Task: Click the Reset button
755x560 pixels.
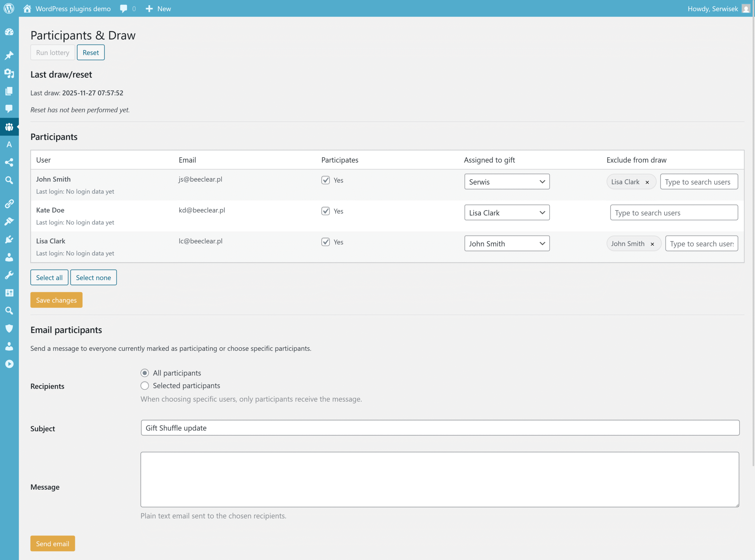Action: click(91, 52)
